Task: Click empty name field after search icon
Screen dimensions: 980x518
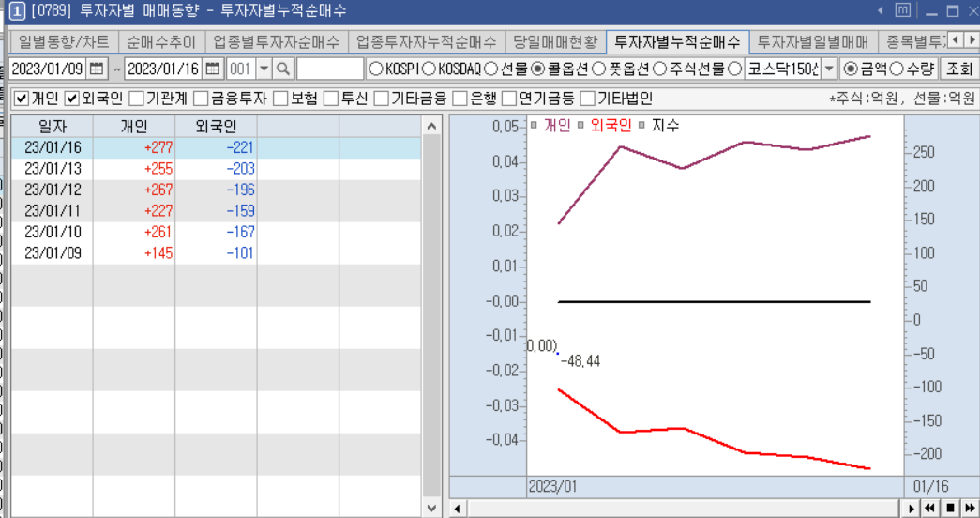Action: (330, 69)
